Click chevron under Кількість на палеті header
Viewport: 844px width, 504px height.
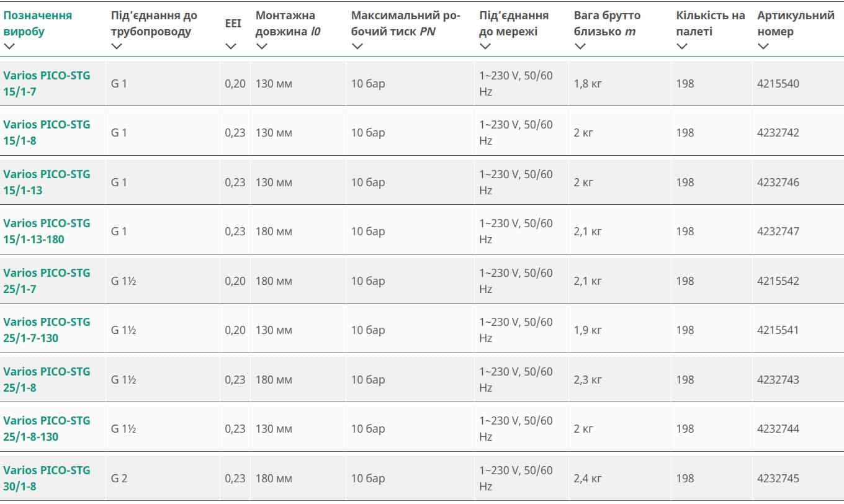tap(682, 46)
